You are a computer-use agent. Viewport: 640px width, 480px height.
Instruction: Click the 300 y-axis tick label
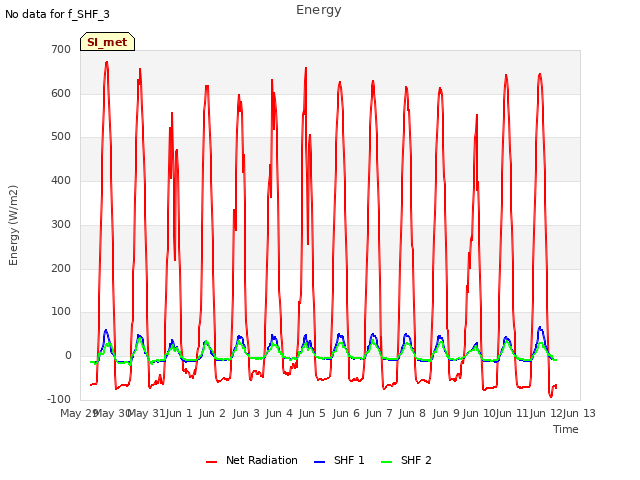click(x=61, y=224)
